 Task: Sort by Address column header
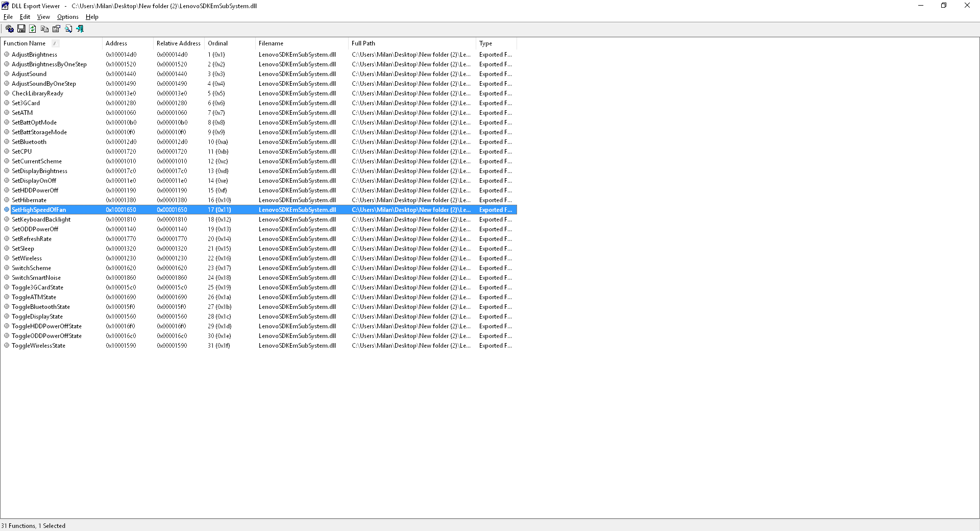pos(128,43)
